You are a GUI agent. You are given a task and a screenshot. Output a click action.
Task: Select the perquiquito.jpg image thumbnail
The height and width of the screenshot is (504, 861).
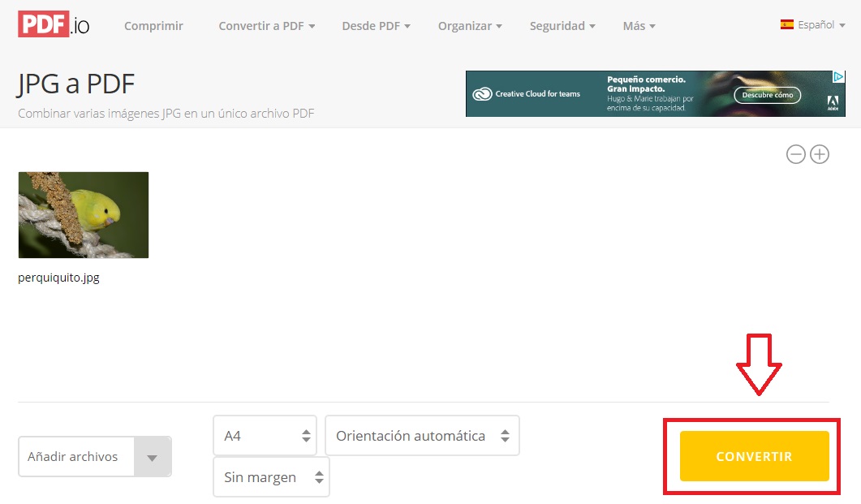pyautogui.click(x=83, y=214)
